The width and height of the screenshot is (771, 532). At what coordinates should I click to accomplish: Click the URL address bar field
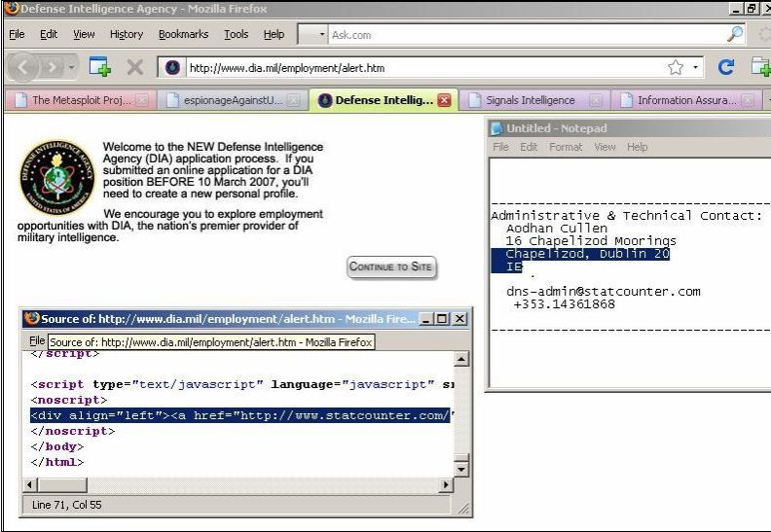pos(419,68)
